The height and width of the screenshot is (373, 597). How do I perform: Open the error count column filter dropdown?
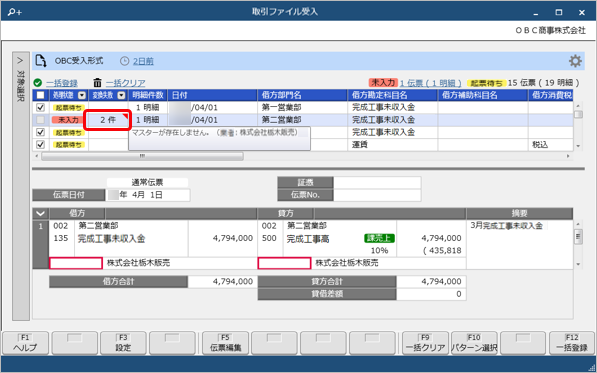[121, 95]
